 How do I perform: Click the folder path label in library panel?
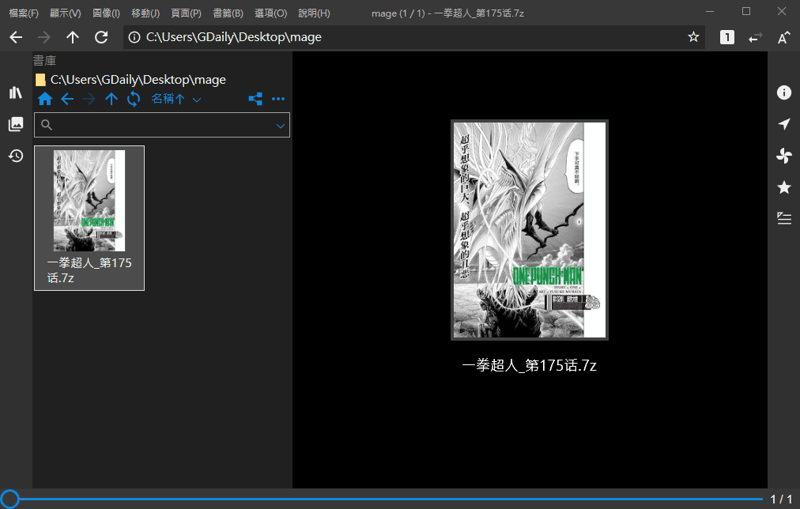[138, 80]
